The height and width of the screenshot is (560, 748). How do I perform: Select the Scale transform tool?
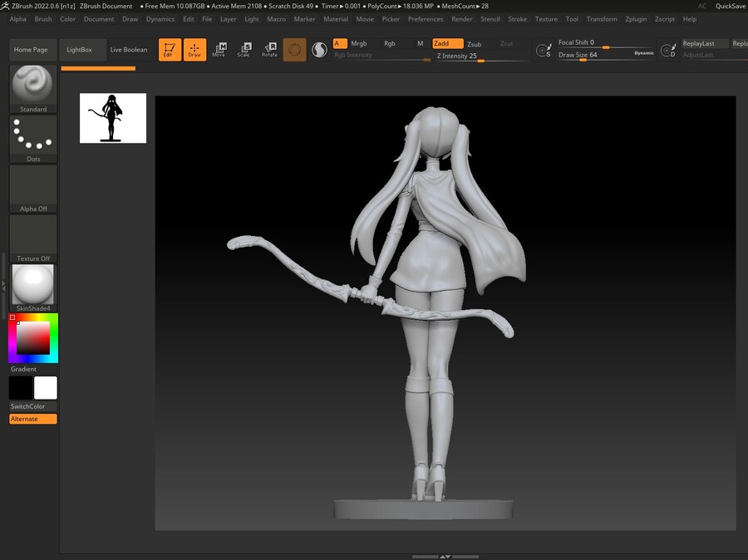point(244,50)
